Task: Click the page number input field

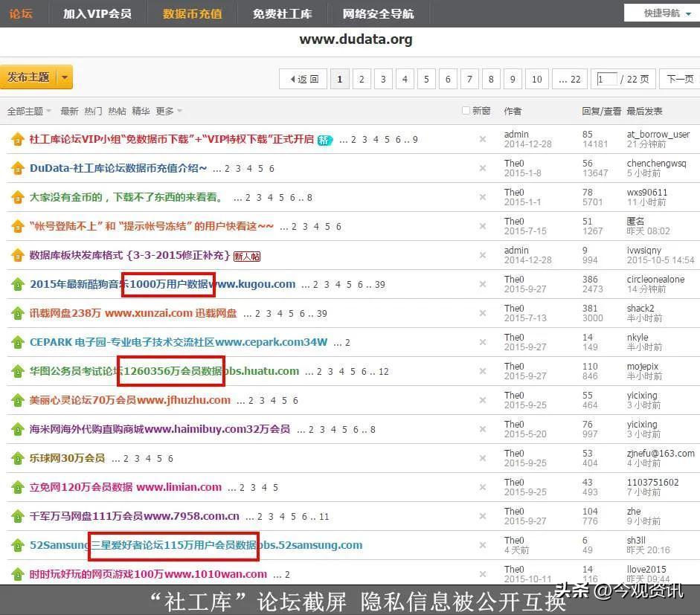Action: [606, 79]
